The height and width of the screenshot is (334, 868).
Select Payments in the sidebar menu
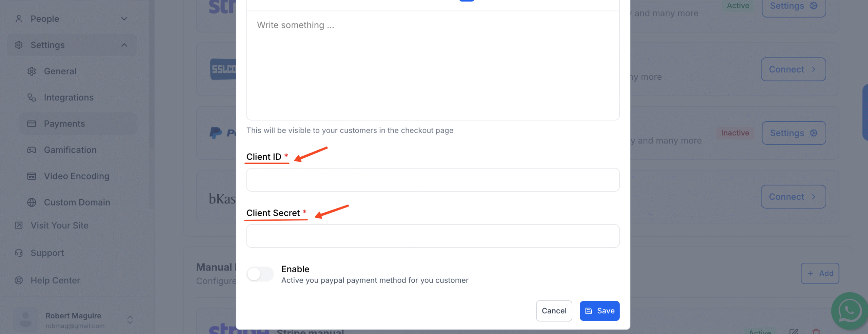[64, 123]
